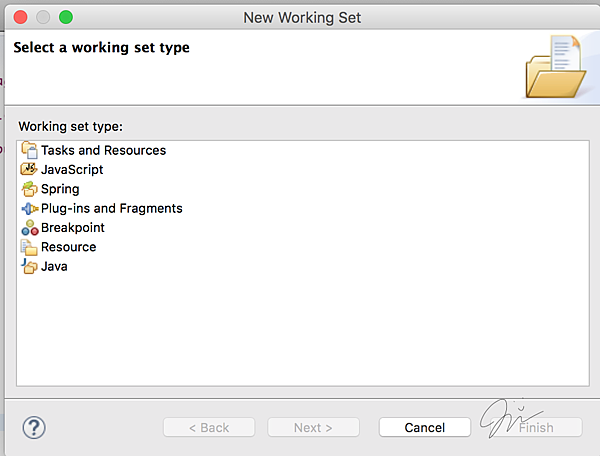The width and height of the screenshot is (600, 456).
Task: Close the New Working Set dialog window
Action: click(20, 17)
